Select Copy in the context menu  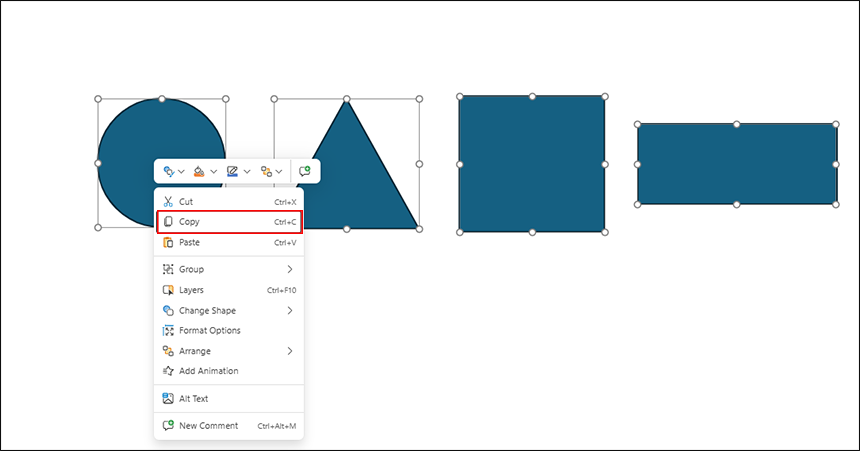coord(189,222)
